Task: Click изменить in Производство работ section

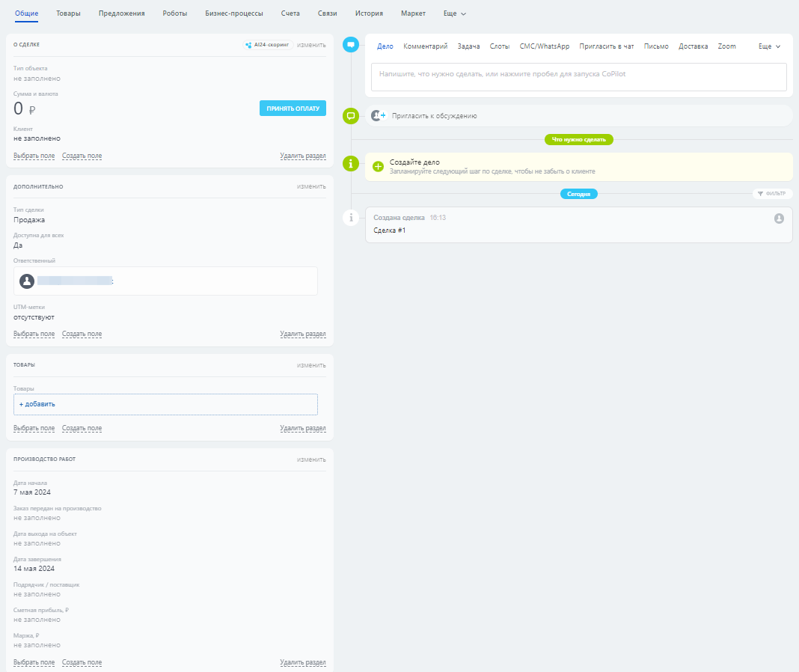Action: pyautogui.click(x=310, y=459)
